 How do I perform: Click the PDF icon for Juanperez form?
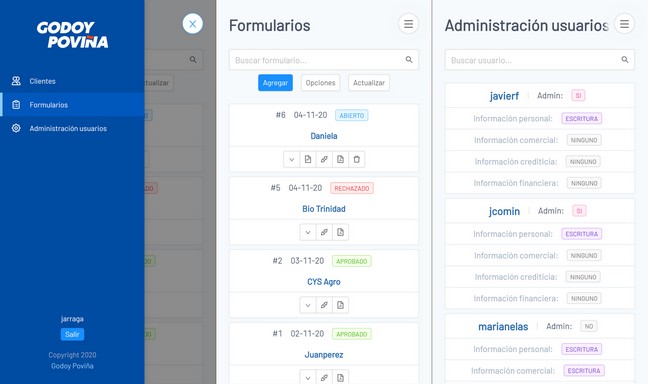click(x=340, y=377)
